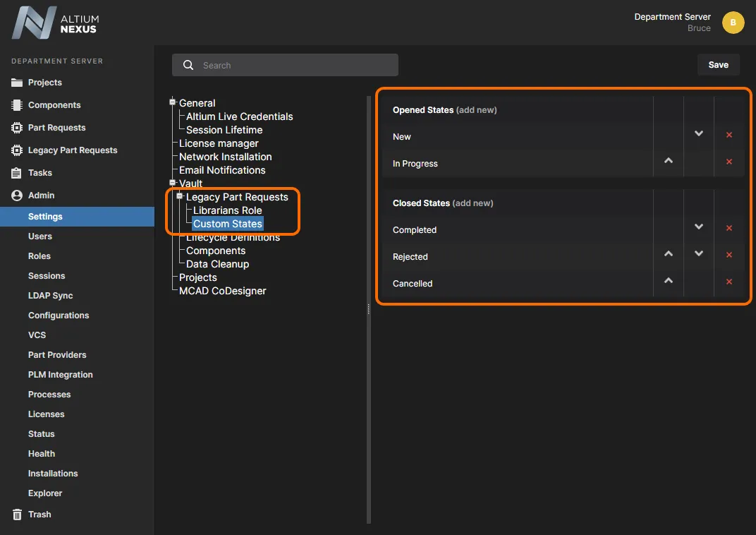Open the Users admin page

(x=40, y=236)
